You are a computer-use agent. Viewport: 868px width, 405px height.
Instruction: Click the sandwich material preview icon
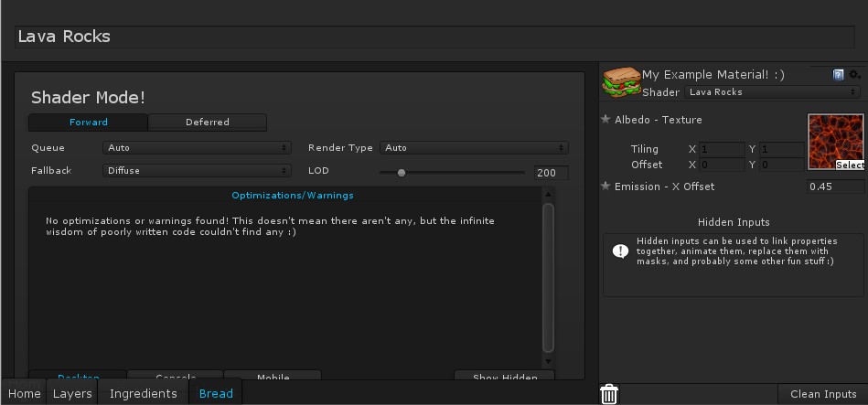pyautogui.click(x=621, y=83)
